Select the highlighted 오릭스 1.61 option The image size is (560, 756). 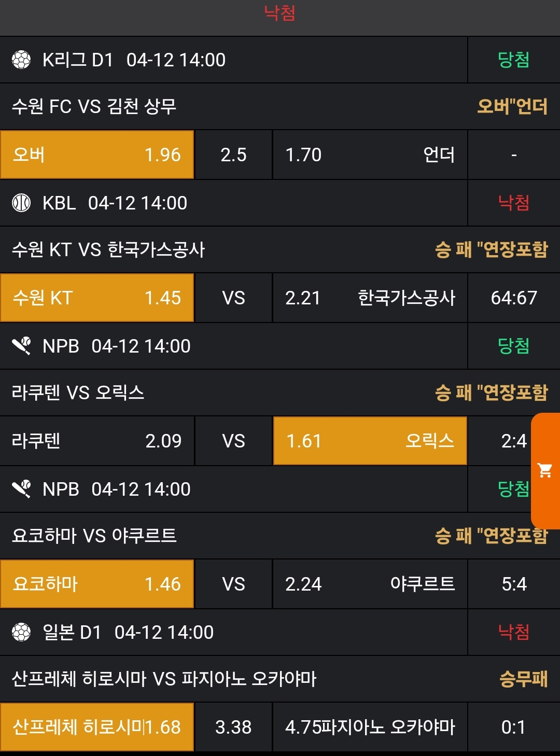(x=370, y=441)
